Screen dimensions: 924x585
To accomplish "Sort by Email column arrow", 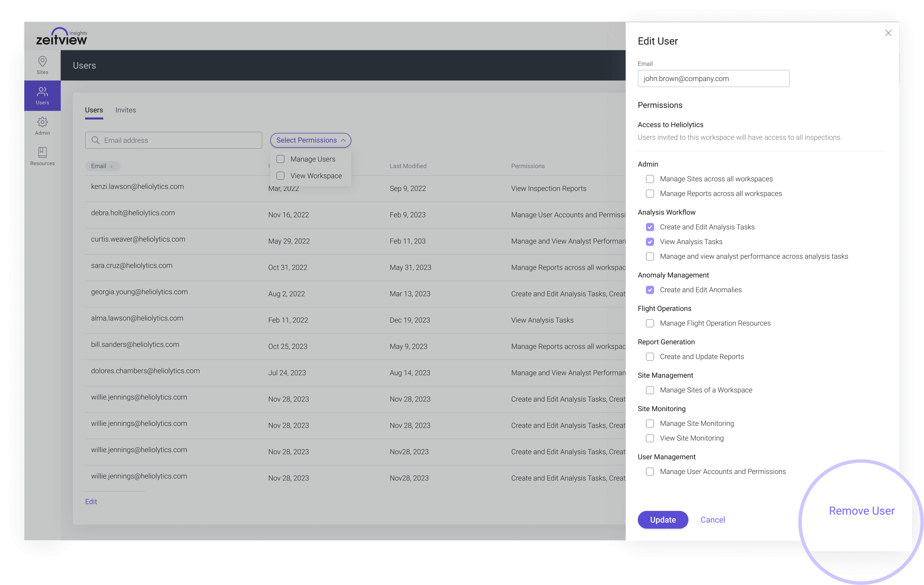I will tap(111, 166).
